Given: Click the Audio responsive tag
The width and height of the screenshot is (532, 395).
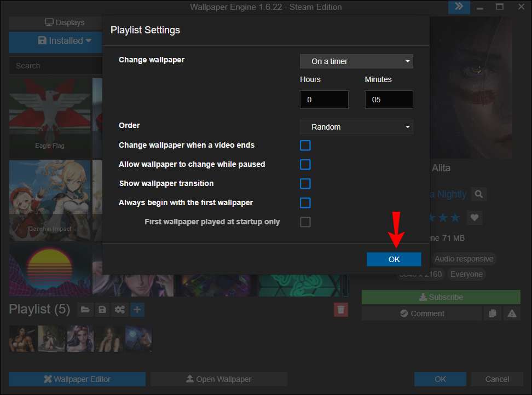Looking at the screenshot, I should pos(464,259).
